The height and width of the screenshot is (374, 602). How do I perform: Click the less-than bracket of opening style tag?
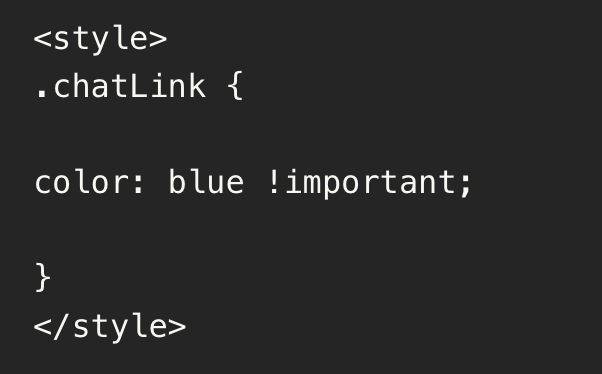[x=43, y=39]
